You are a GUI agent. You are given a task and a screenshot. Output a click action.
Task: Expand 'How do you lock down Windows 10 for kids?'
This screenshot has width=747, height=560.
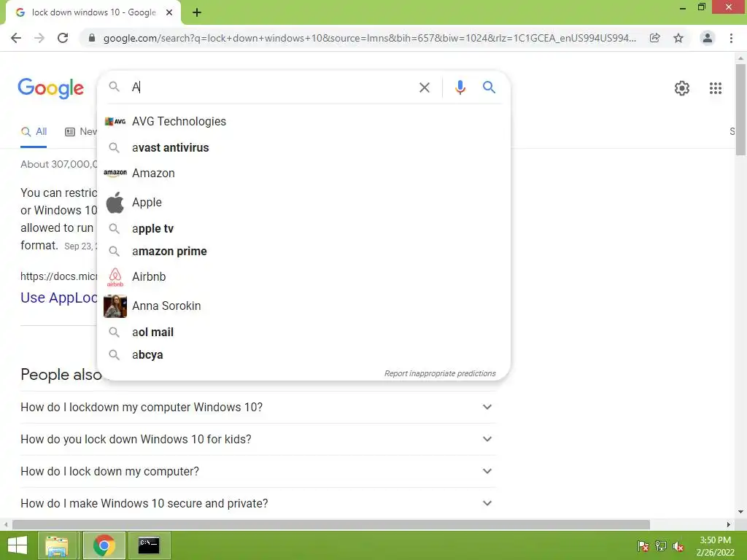(x=258, y=439)
